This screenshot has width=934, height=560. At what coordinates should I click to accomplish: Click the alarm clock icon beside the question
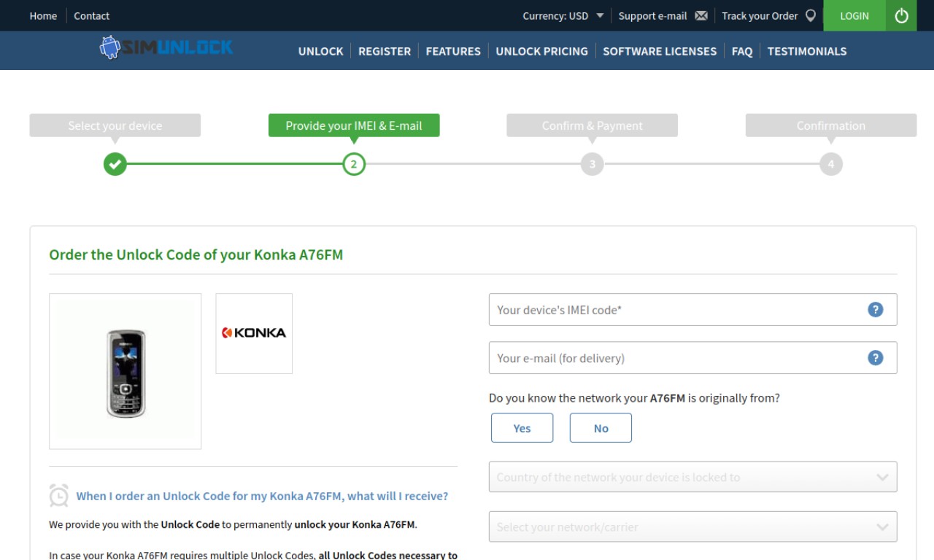point(59,495)
